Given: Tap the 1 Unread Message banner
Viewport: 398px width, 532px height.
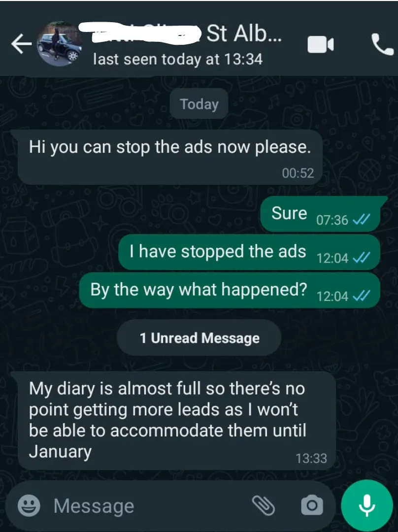Looking at the screenshot, I should tap(199, 338).
